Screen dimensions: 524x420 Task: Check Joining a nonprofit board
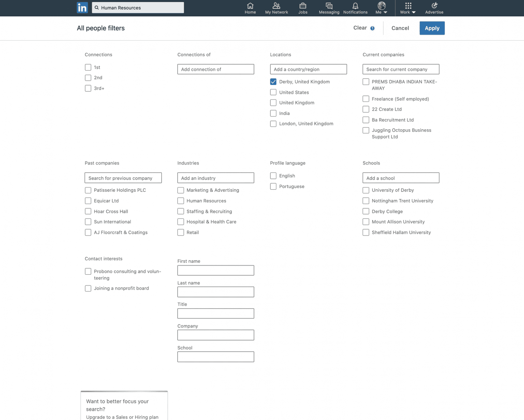(x=88, y=288)
